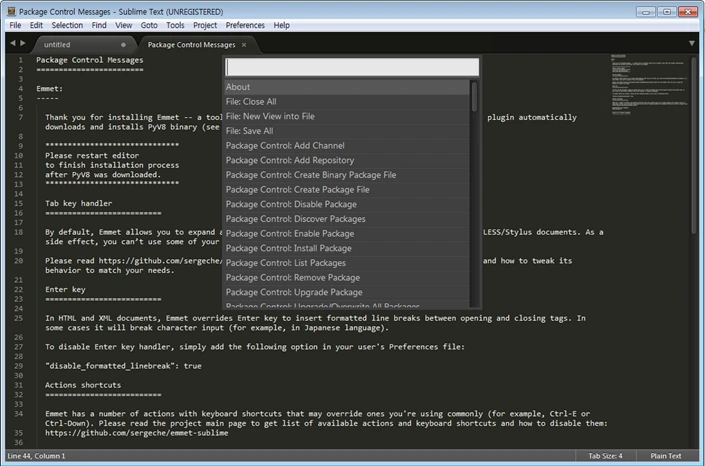Open the Edit menu
Image resolution: width=705 pixels, height=466 pixels.
(x=36, y=25)
